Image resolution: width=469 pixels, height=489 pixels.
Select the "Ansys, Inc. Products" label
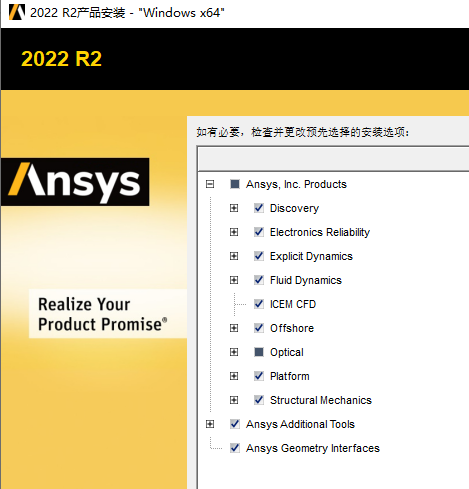tap(296, 184)
